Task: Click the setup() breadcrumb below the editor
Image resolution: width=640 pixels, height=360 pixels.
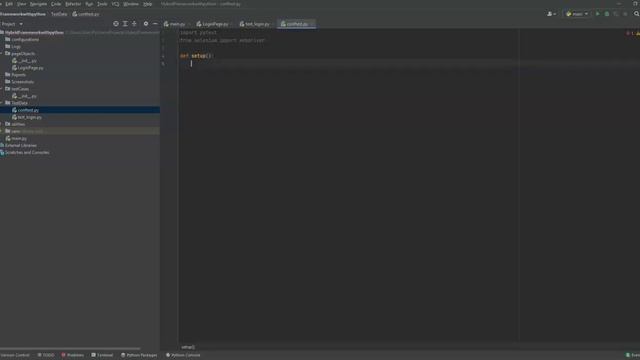Action: (188, 347)
